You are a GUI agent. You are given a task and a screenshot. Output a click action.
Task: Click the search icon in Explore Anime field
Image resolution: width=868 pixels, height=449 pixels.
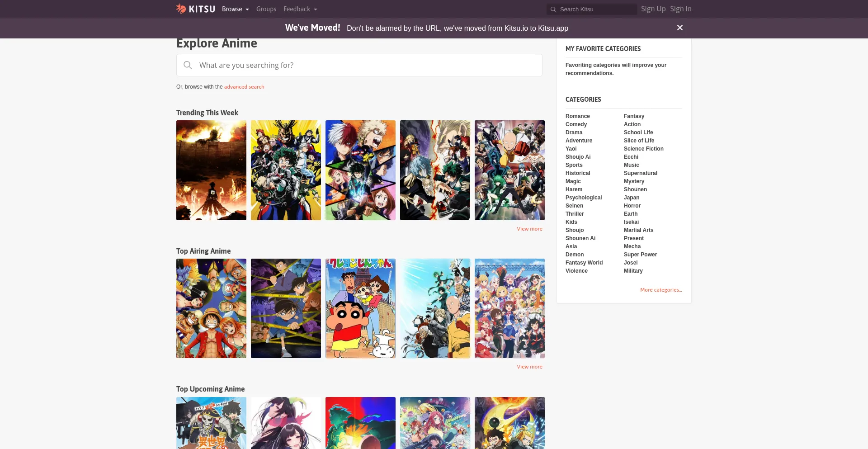[x=188, y=65]
